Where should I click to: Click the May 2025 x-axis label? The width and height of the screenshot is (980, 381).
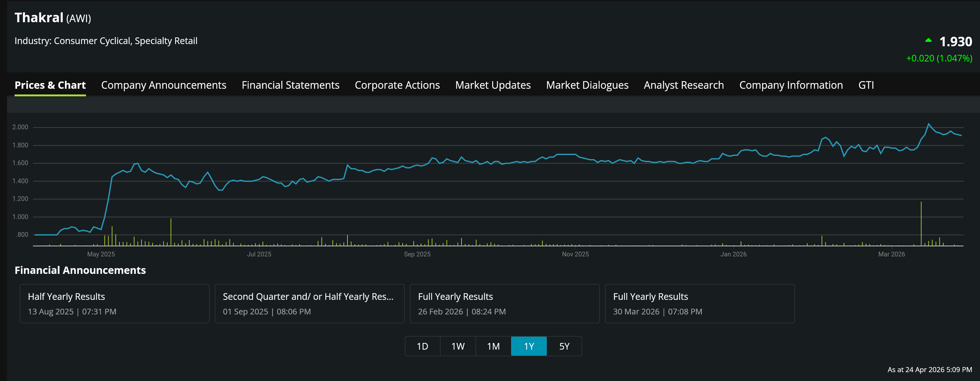101,254
